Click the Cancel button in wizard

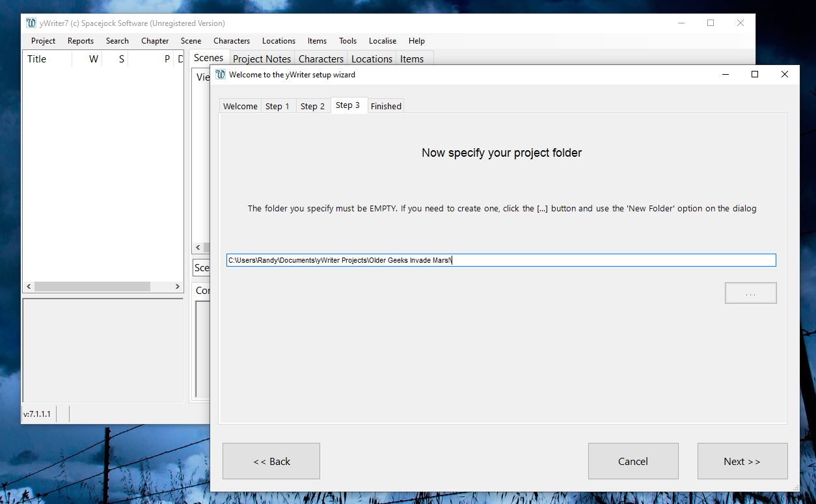633,461
